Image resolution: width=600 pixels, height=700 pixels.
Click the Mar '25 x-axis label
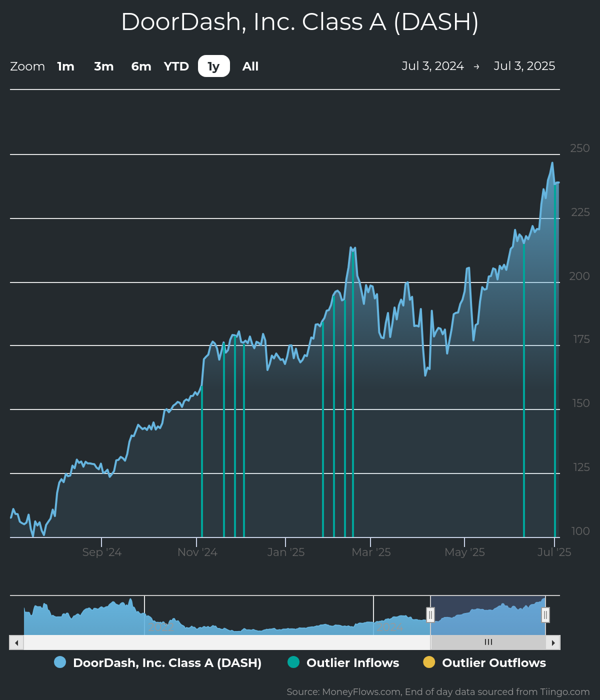pos(371,552)
